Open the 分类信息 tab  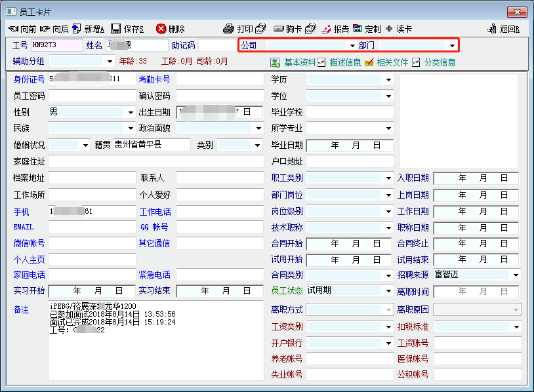coord(434,62)
